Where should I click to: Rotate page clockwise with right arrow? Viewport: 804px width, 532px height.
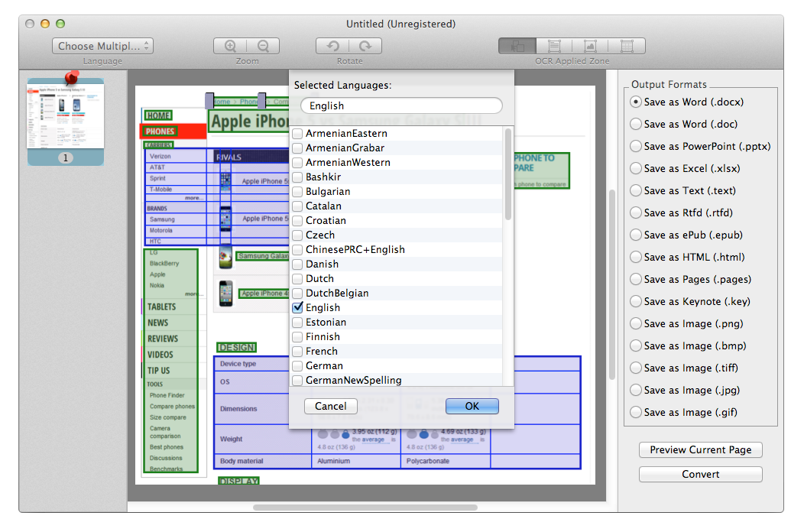(365, 46)
